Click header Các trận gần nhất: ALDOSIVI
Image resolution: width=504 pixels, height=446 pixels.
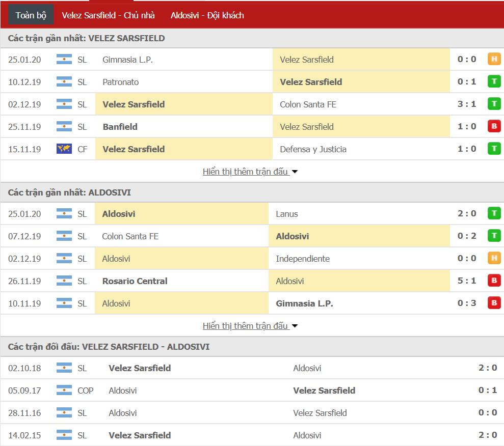(69, 192)
